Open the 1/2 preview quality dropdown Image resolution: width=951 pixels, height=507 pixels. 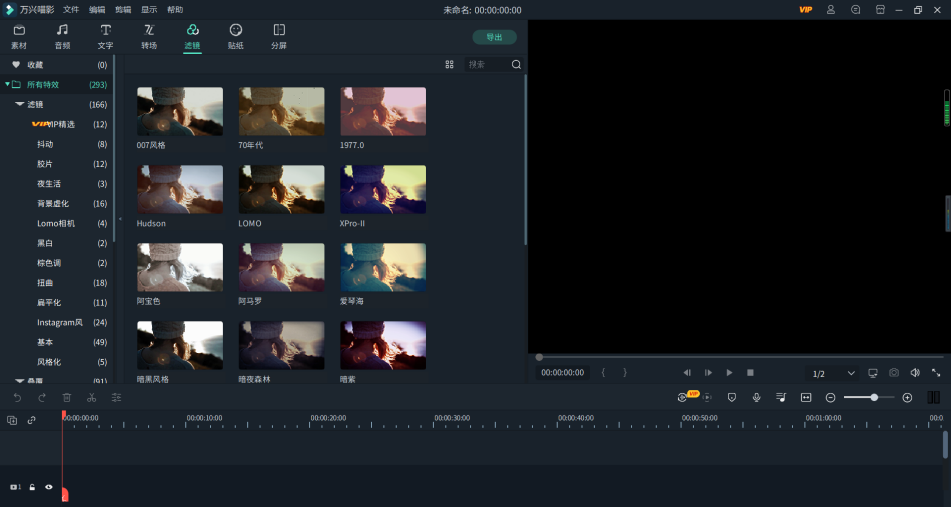833,374
